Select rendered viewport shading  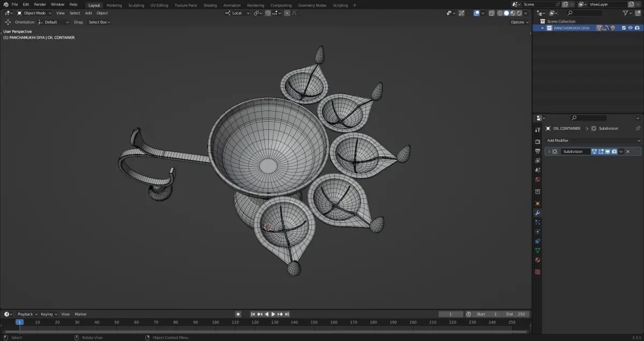click(x=519, y=13)
